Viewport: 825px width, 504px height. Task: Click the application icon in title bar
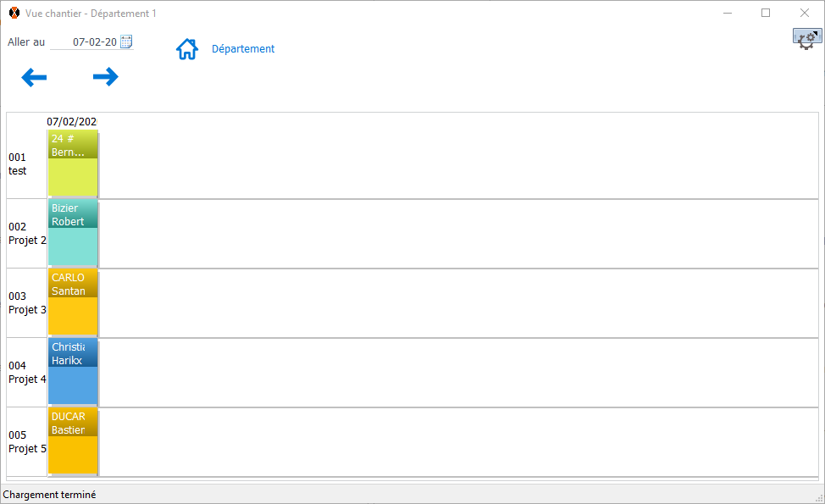pyautogui.click(x=14, y=14)
